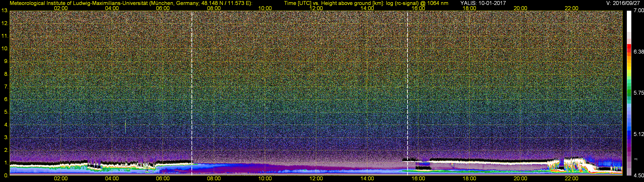Click the 12:00 label on the upper time axis

pyautogui.click(x=316, y=8)
